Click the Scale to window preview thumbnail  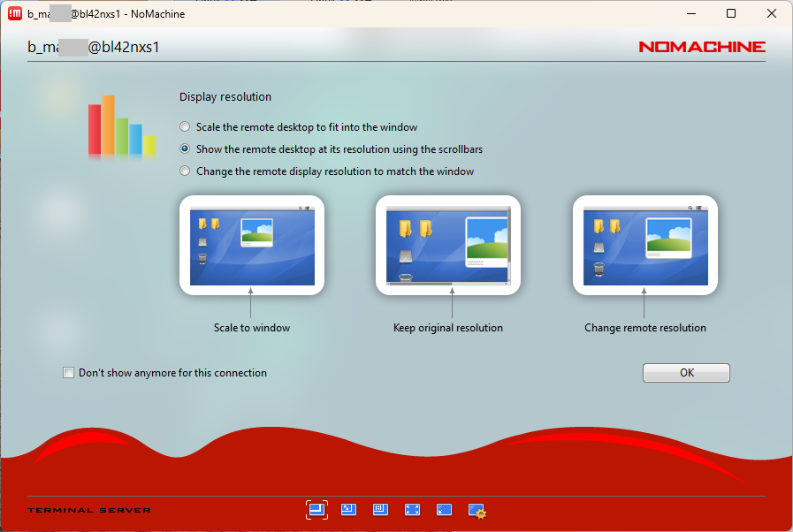(x=252, y=245)
